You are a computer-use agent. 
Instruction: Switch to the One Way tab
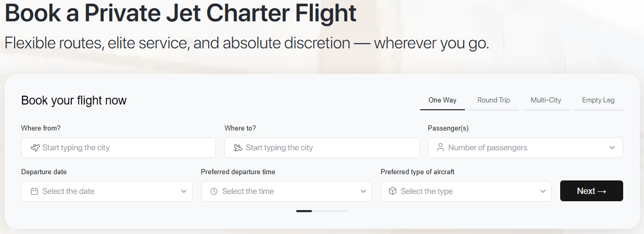click(x=442, y=100)
